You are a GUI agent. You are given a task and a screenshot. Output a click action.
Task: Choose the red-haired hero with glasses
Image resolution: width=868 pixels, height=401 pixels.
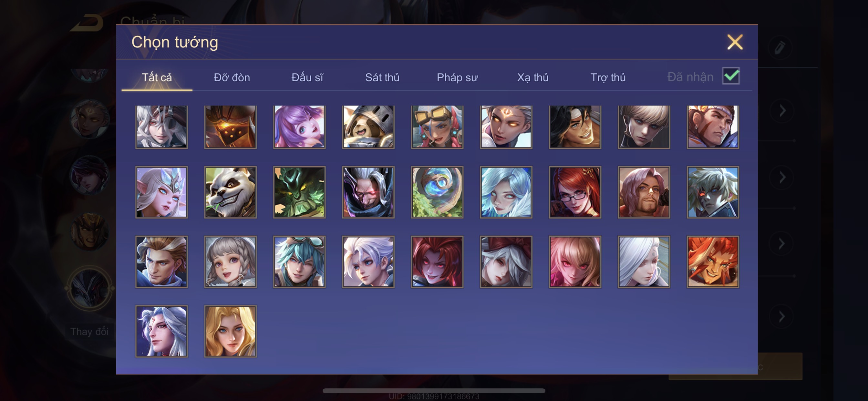(x=575, y=192)
